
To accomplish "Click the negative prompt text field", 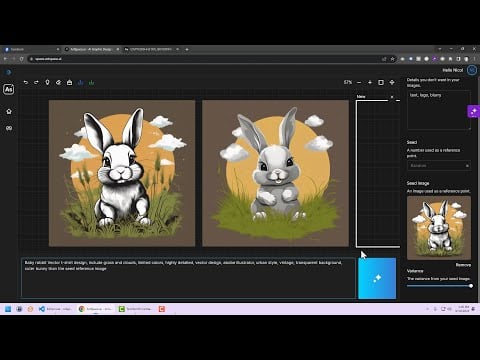I will pyautogui.click(x=439, y=110).
